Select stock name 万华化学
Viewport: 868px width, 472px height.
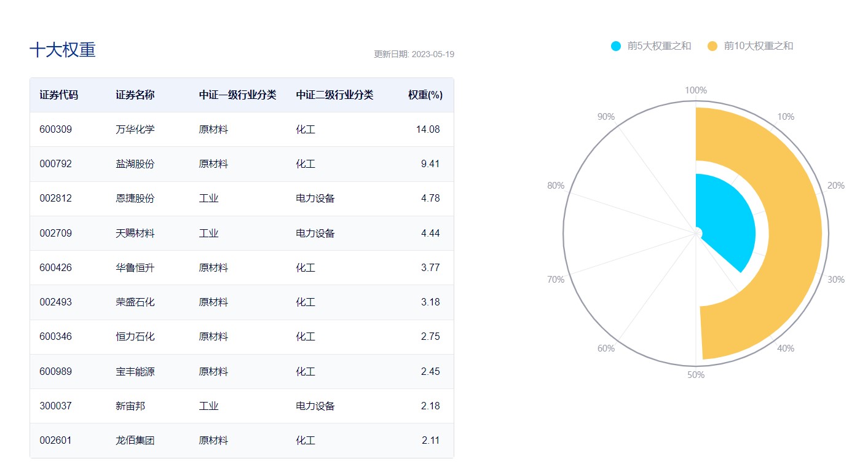[x=135, y=130]
